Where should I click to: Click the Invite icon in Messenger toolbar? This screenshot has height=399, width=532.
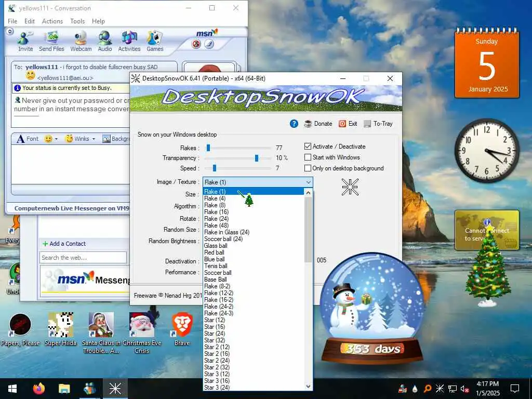25,42
